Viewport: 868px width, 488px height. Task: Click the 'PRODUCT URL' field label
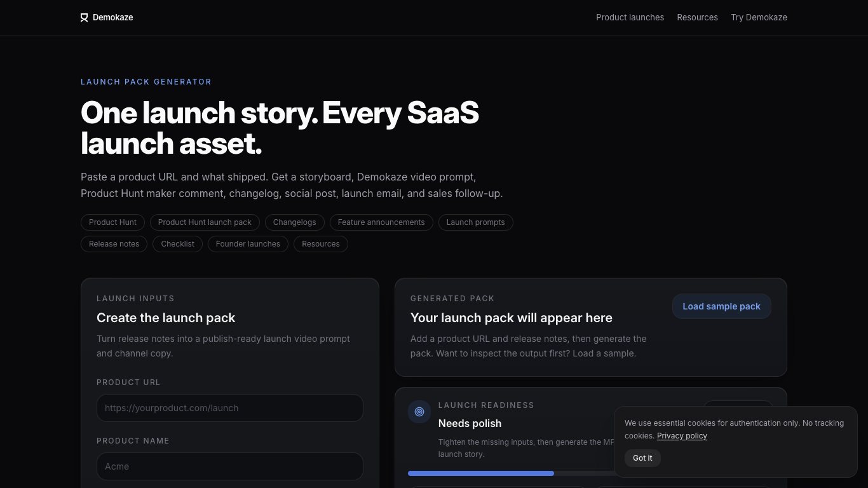coord(128,383)
